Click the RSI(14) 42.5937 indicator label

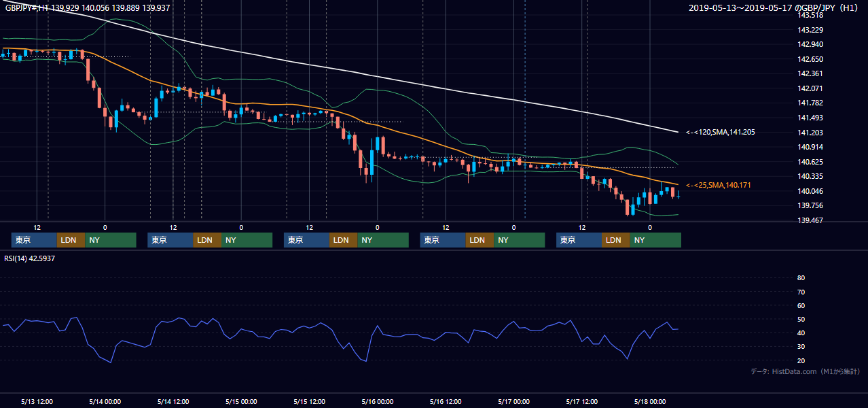pyautogui.click(x=30, y=258)
